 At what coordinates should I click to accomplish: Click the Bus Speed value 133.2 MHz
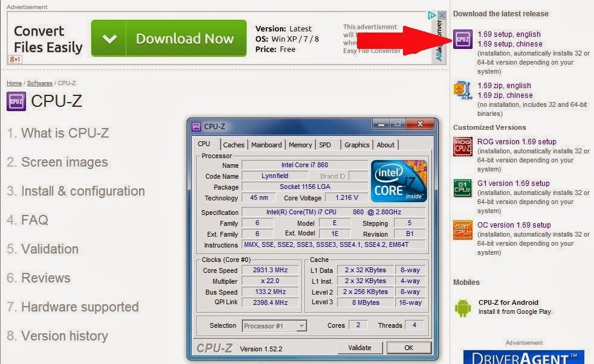pyautogui.click(x=270, y=292)
